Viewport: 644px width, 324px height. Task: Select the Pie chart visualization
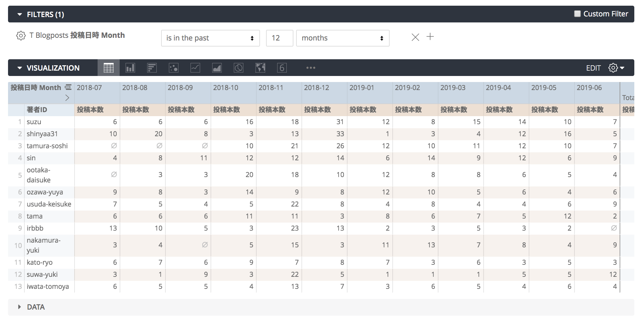coord(238,68)
